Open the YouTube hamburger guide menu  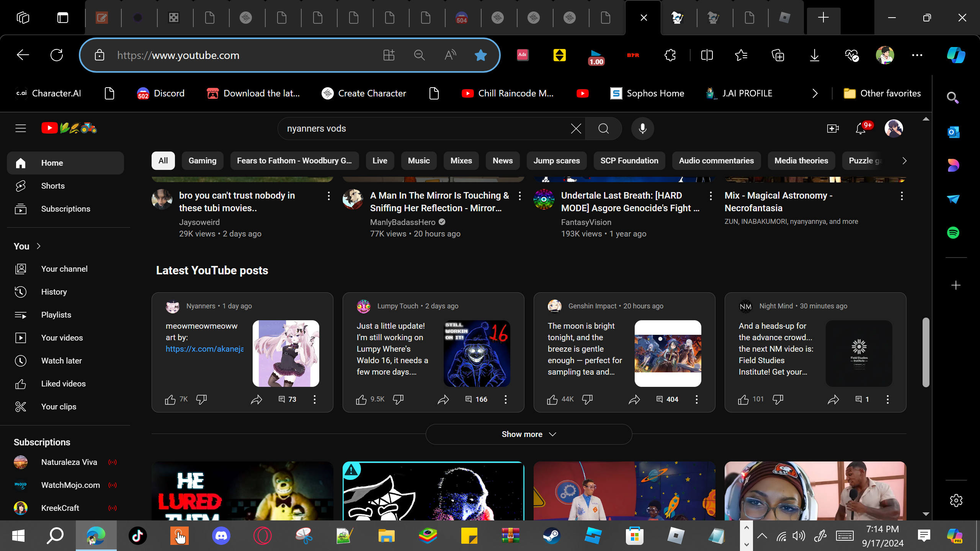click(x=21, y=129)
